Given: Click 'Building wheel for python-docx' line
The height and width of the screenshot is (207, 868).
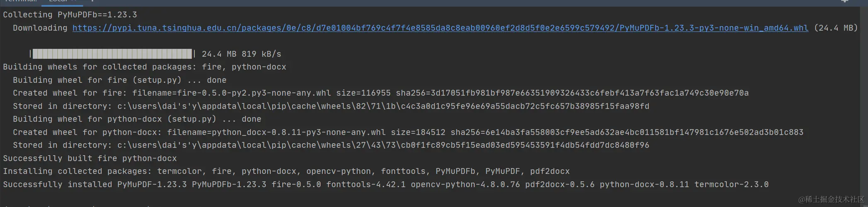Looking at the screenshot, I should 137,119.
